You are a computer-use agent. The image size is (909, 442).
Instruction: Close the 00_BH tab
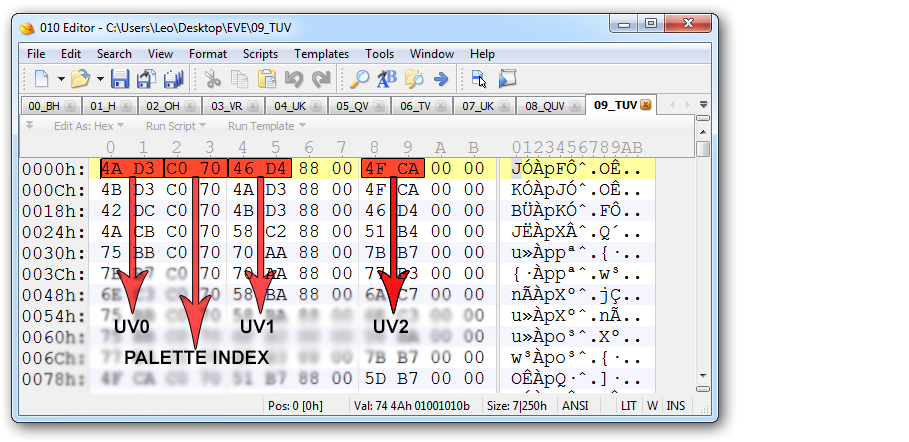pos(70,106)
